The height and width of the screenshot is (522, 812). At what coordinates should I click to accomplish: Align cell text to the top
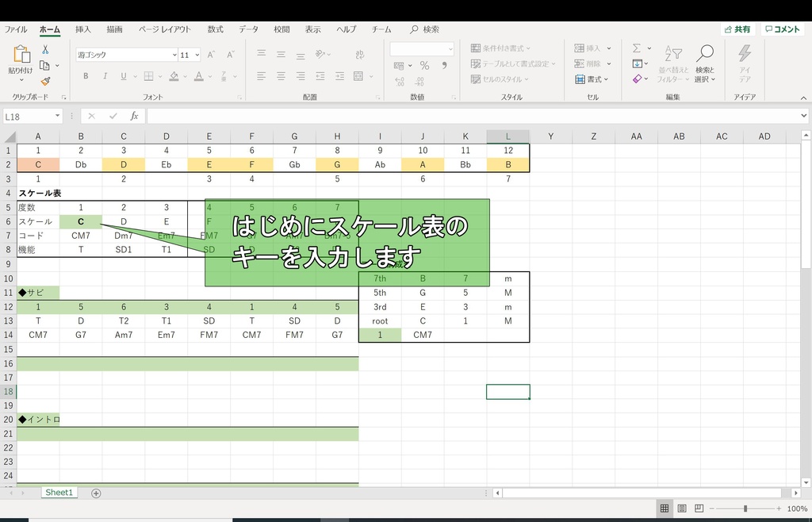click(262, 54)
